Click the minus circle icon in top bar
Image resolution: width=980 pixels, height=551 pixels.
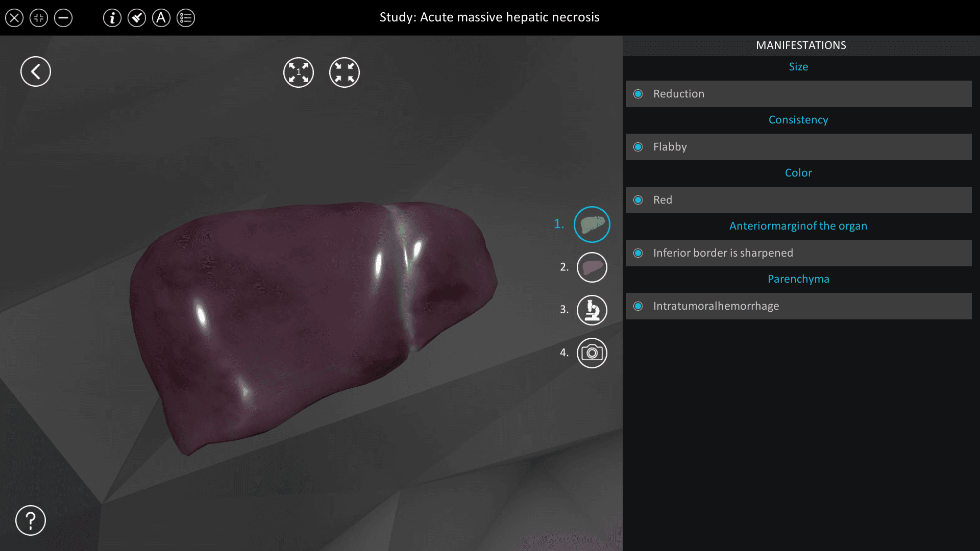(x=63, y=18)
